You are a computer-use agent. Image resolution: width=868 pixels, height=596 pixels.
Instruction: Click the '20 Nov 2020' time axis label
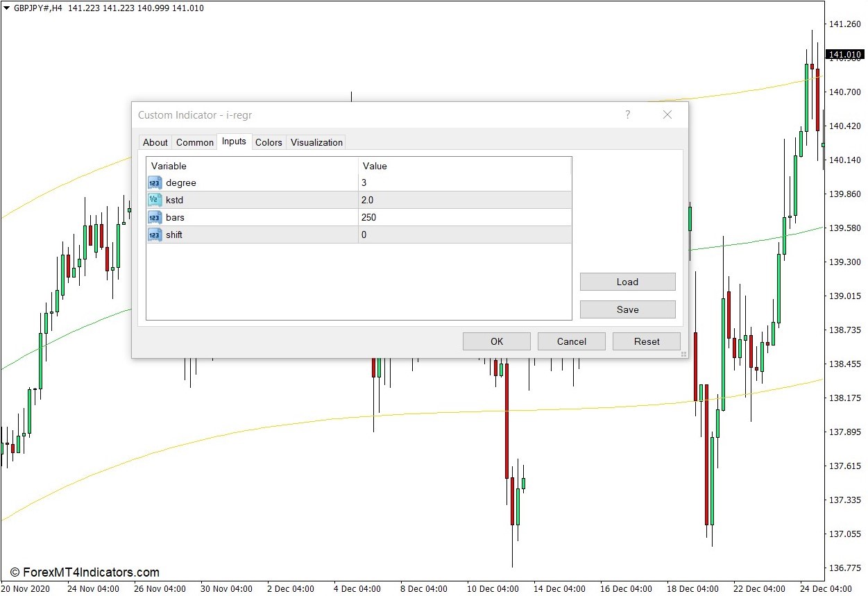pos(26,589)
